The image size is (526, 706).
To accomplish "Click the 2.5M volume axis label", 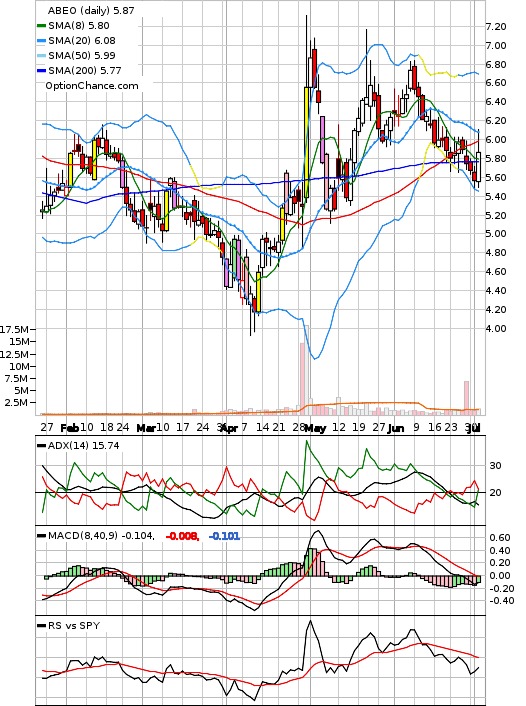I will pos(17,402).
